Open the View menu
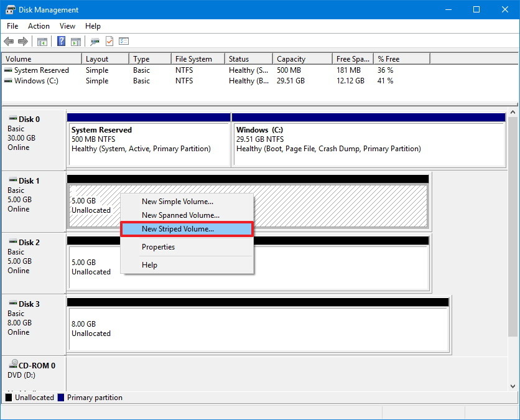Screen dimensions: 520x420 tap(67, 26)
